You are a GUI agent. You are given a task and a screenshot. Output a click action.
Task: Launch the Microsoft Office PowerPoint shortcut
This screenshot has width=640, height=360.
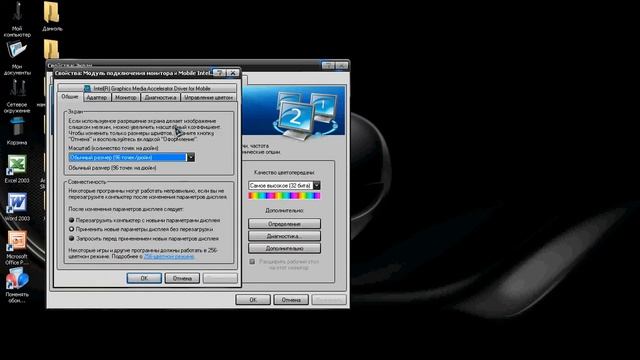[17, 248]
